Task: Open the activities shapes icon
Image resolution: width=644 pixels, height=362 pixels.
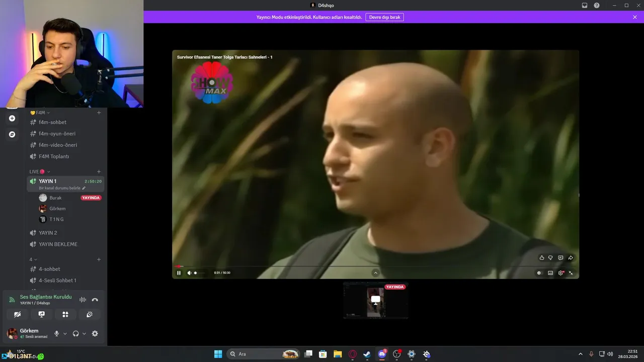Action: coord(65,314)
